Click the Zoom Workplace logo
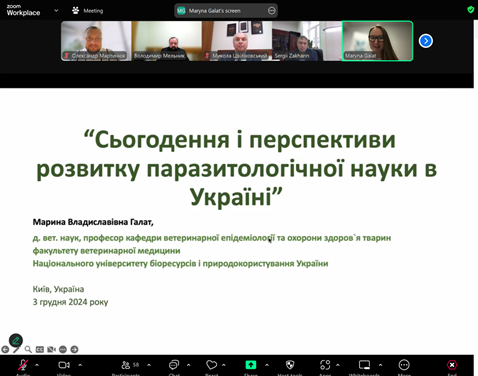 [23, 10]
